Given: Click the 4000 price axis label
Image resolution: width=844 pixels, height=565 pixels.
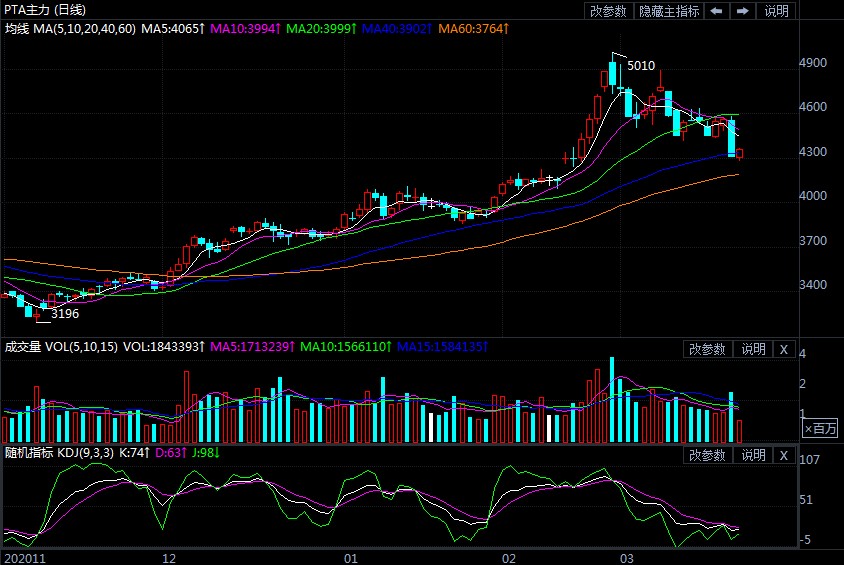Looking at the screenshot, I should click(x=813, y=196).
